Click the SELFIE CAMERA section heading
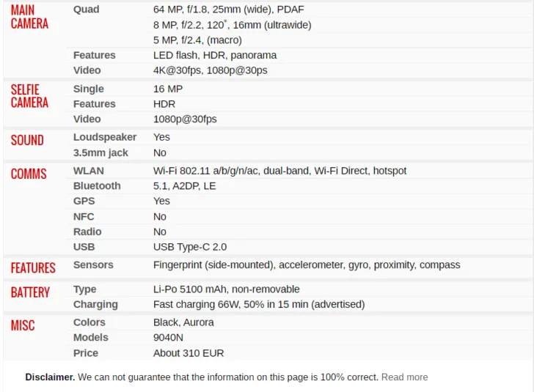 pyautogui.click(x=29, y=96)
